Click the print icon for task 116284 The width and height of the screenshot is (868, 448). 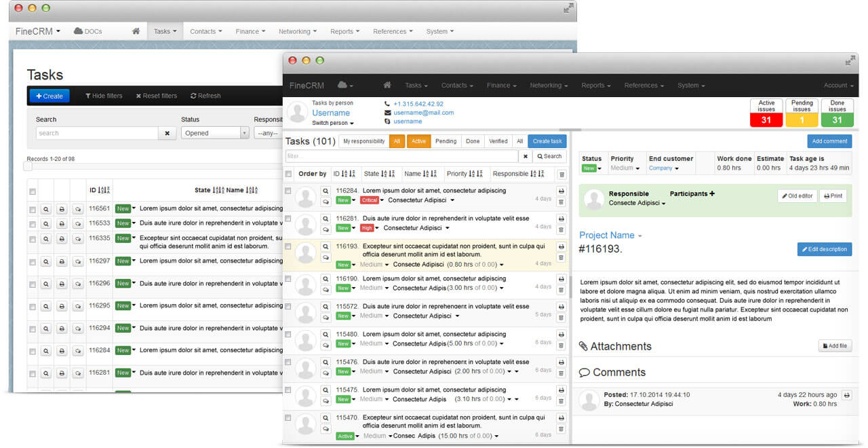pos(561,191)
